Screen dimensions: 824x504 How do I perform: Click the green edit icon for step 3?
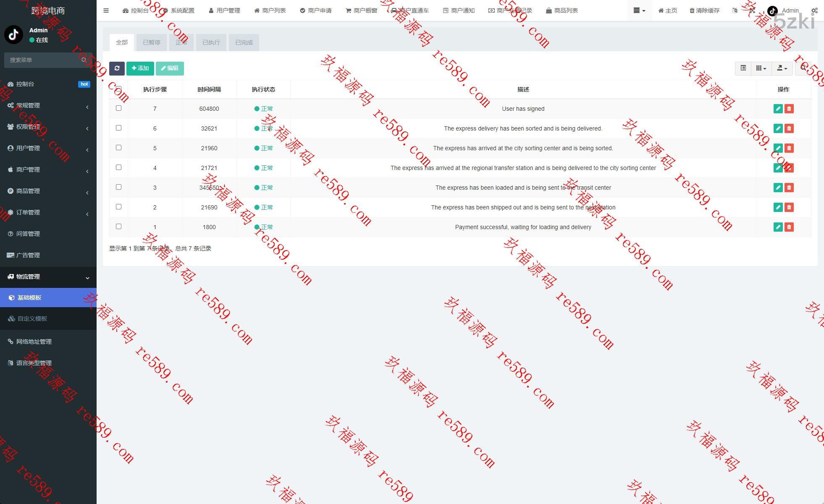(x=778, y=188)
